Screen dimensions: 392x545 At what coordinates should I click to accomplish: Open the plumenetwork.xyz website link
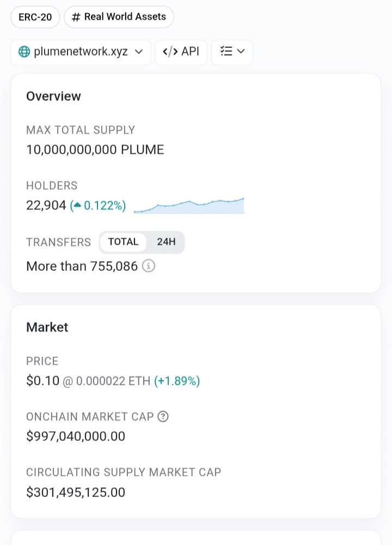pyautogui.click(x=81, y=52)
